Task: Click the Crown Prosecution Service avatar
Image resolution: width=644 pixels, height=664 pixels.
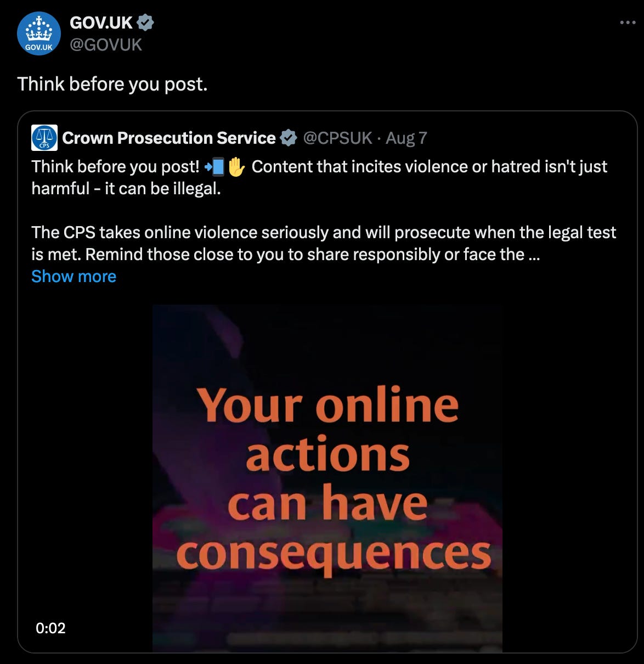Action: (44, 138)
